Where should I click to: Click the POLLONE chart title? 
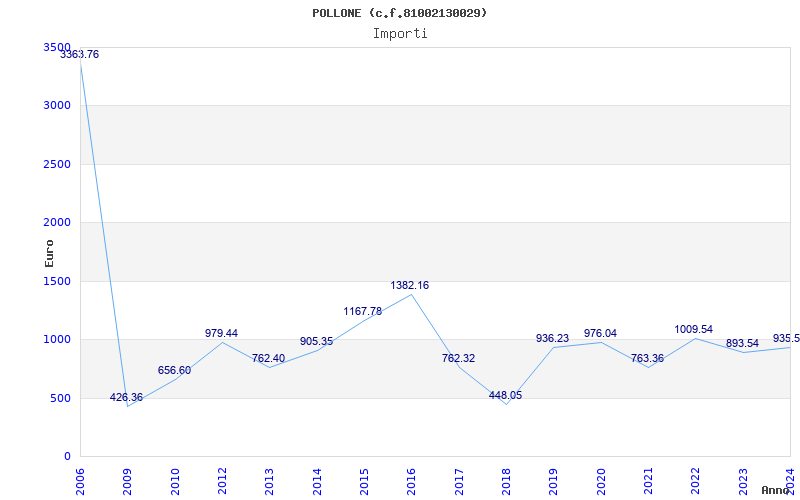click(x=400, y=13)
